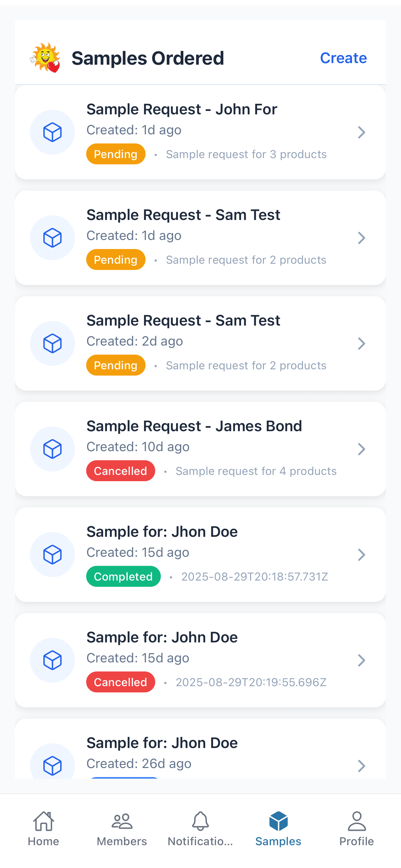Viewport: 401px width, 868px height.
Task: Expand John For request via chevron
Action: click(x=361, y=132)
